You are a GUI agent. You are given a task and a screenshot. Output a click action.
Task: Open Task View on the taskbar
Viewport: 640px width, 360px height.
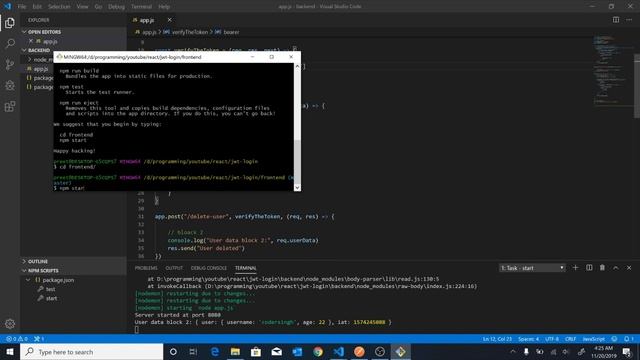(x=193, y=351)
